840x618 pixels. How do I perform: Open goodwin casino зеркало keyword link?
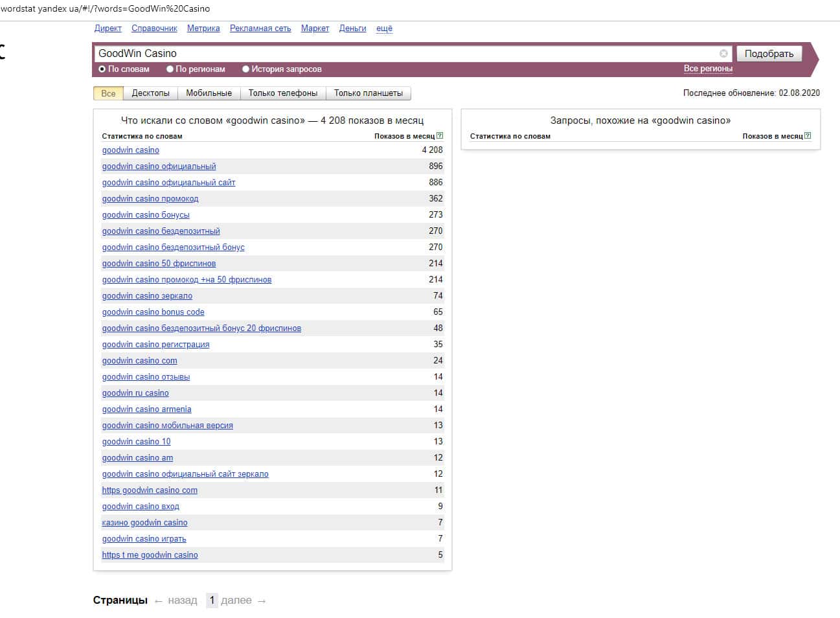147,296
